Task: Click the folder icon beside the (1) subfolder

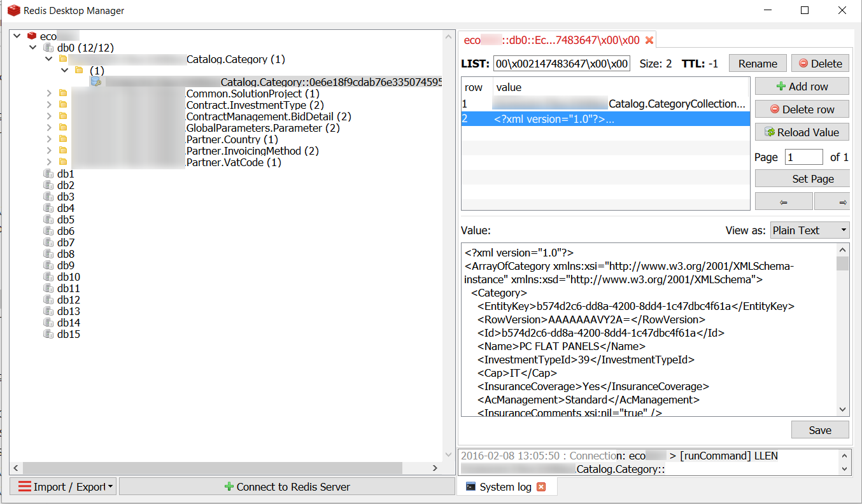Action: 79,71
